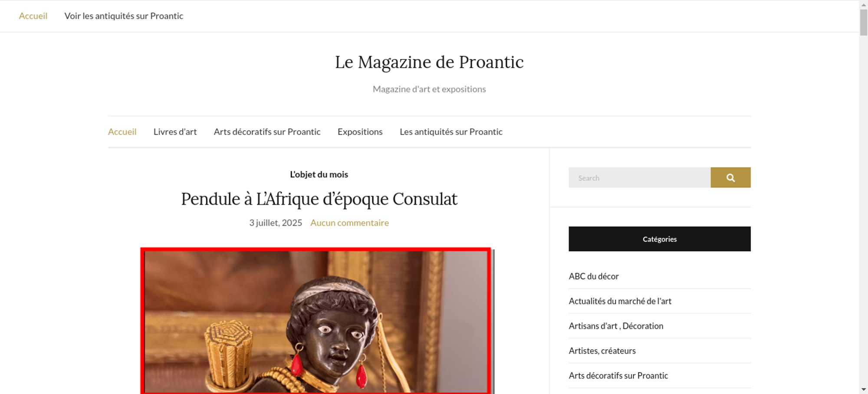
Task: Select Accueil in main navigation menu
Action: point(122,131)
